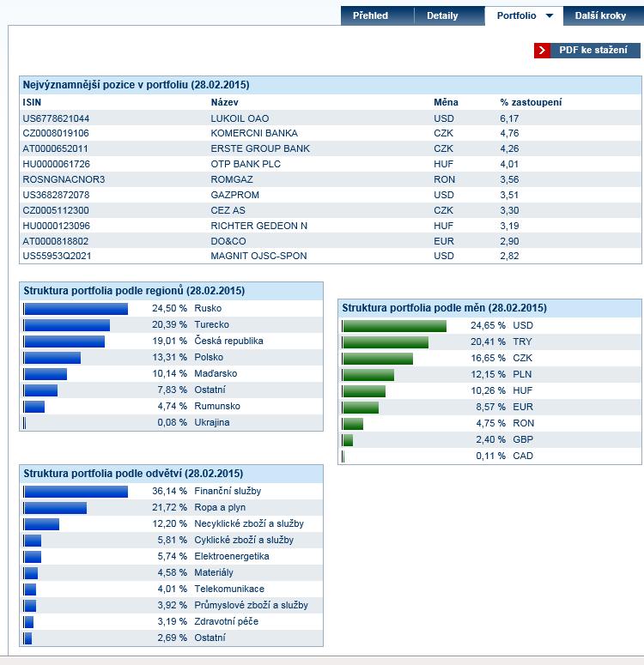
Task: Select CEZ AS in the positions table
Action: (228, 210)
